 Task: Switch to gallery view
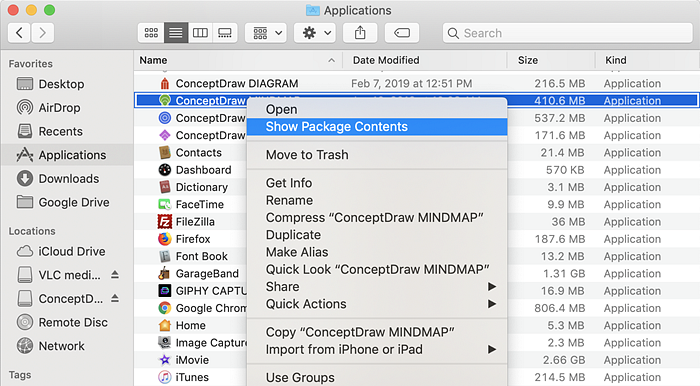[x=225, y=33]
